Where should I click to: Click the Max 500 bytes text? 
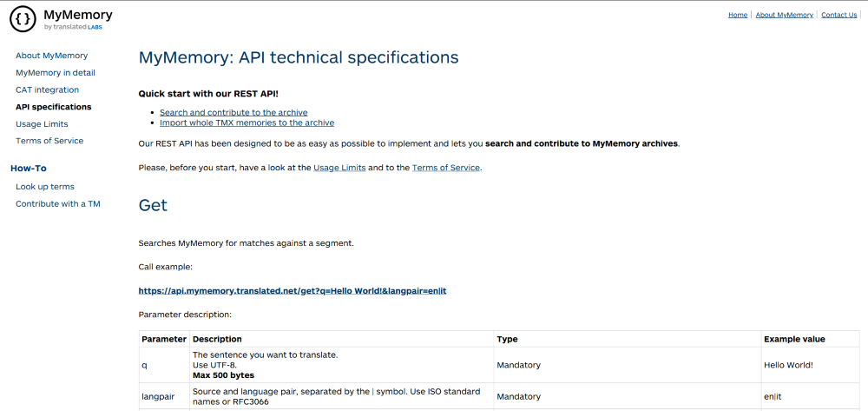pyautogui.click(x=224, y=375)
